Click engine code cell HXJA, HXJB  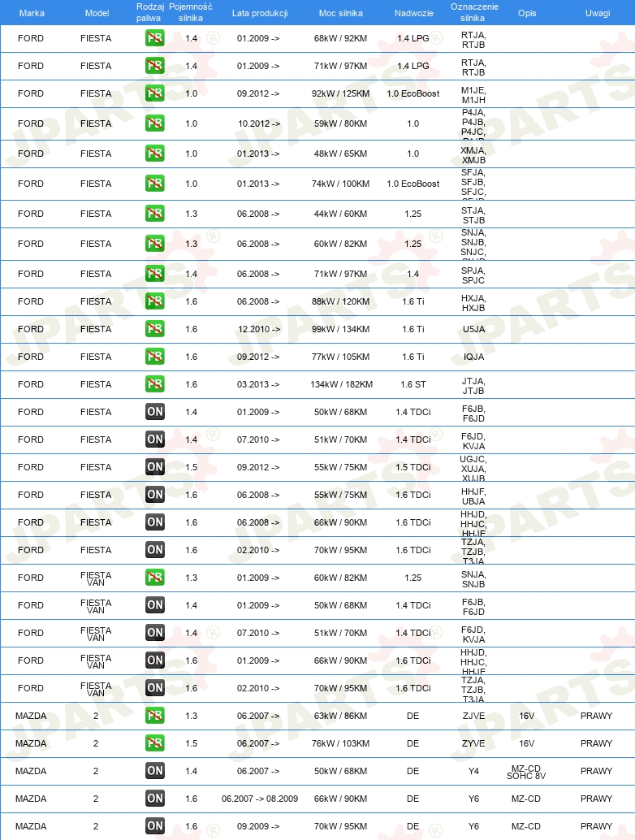(x=473, y=303)
